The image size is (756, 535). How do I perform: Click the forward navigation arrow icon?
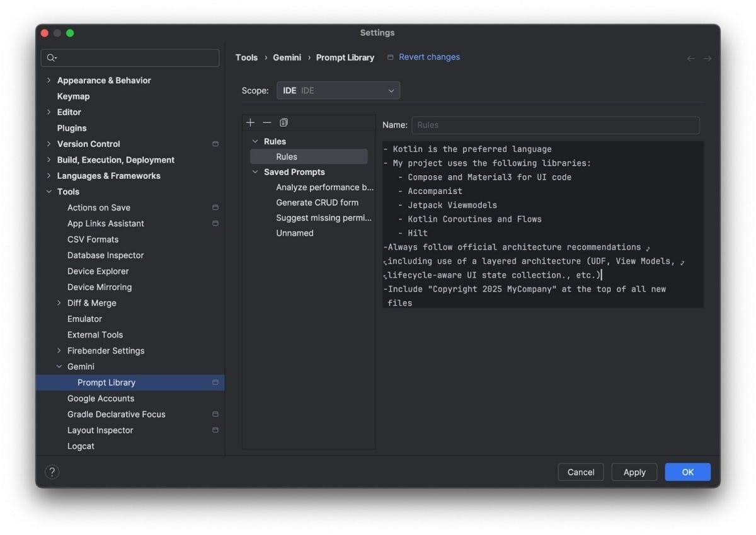tap(707, 58)
